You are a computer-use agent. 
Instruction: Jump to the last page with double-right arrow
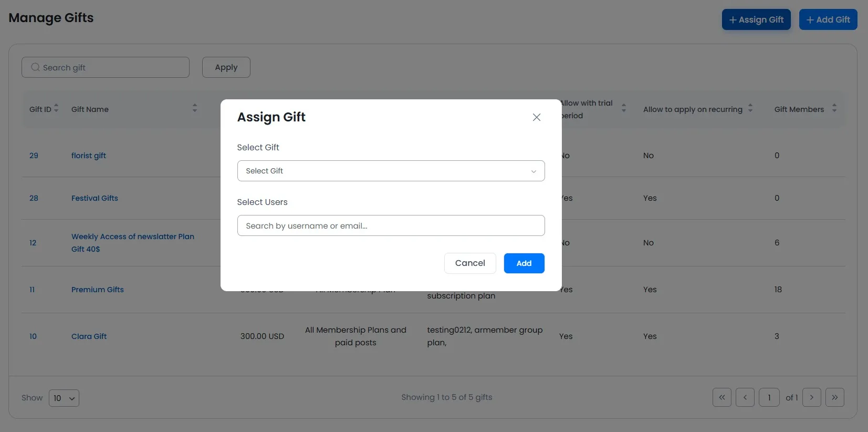tap(834, 397)
